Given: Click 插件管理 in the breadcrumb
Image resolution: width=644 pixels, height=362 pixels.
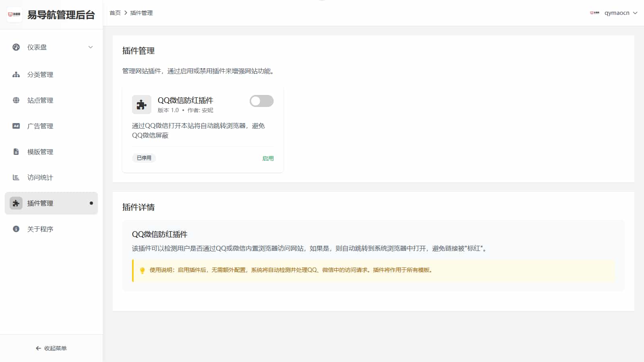Looking at the screenshot, I should click(x=142, y=13).
